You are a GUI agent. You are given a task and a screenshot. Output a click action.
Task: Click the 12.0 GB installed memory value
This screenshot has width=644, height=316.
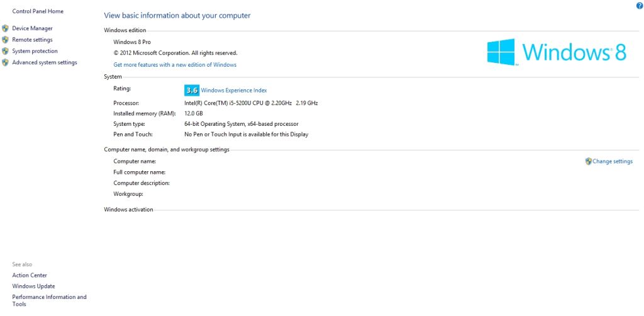pyautogui.click(x=194, y=113)
